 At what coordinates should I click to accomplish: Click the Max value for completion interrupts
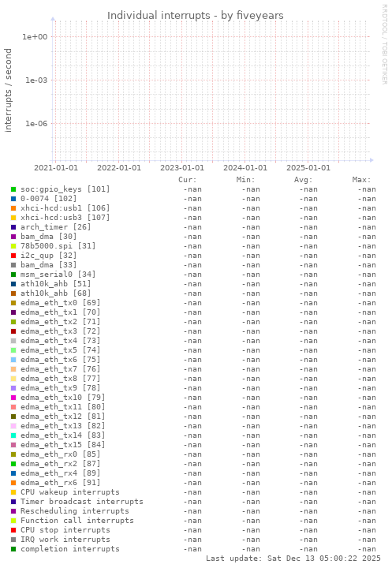367,549
